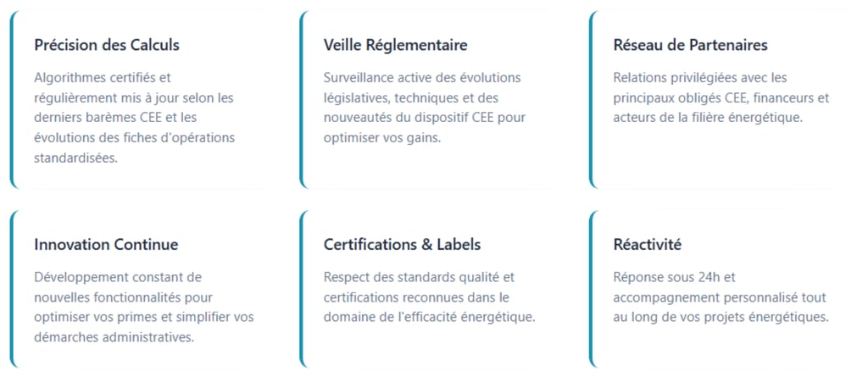Select the Réactivité card title
Image resolution: width=868 pixels, height=377 pixels.
tap(647, 244)
